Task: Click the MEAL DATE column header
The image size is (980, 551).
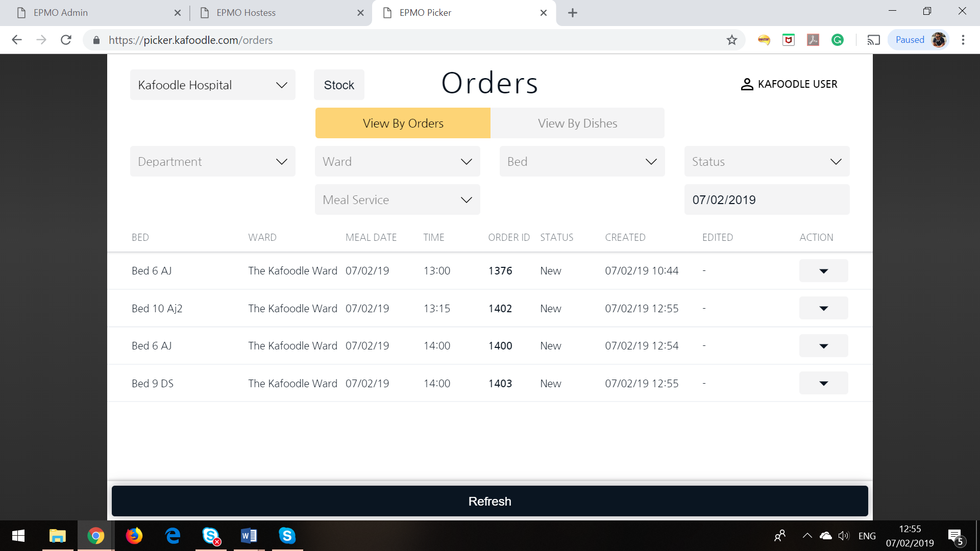Action: click(371, 237)
